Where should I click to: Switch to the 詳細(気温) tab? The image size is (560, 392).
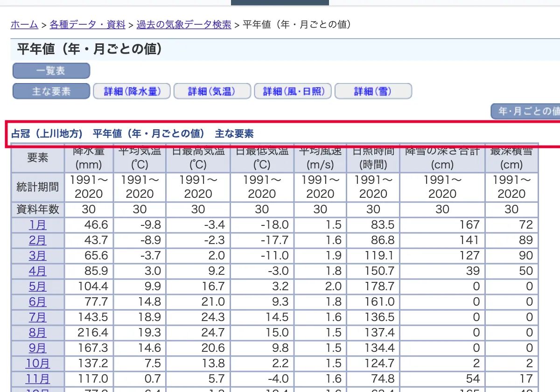tap(212, 91)
